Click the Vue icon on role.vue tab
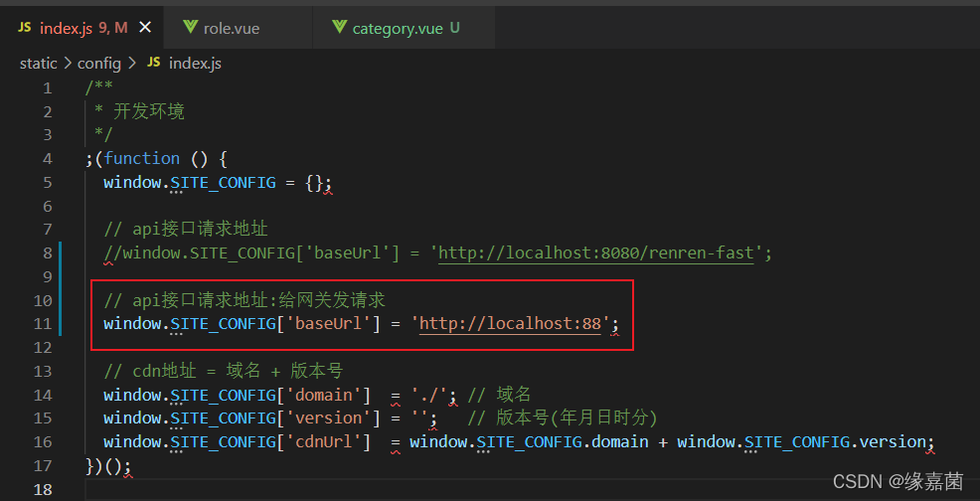 click(190, 28)
